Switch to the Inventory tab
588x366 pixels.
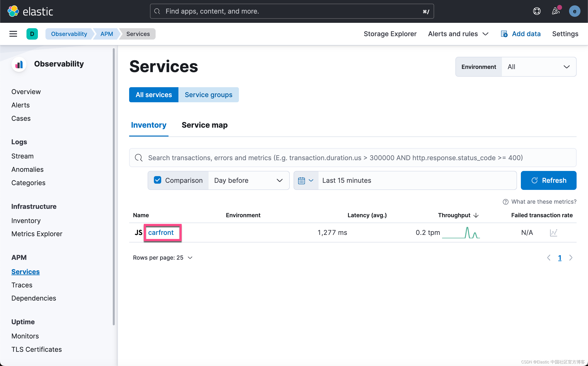(149, 125)
